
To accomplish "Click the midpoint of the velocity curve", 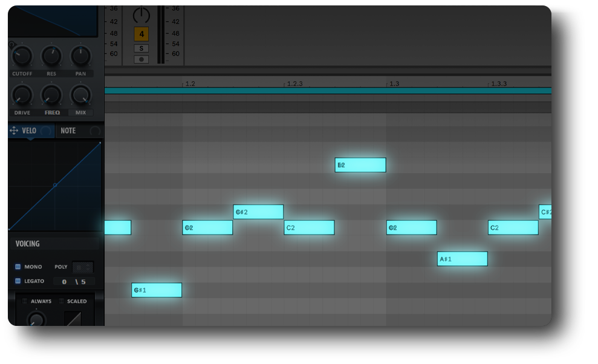I will pos(55,185).
